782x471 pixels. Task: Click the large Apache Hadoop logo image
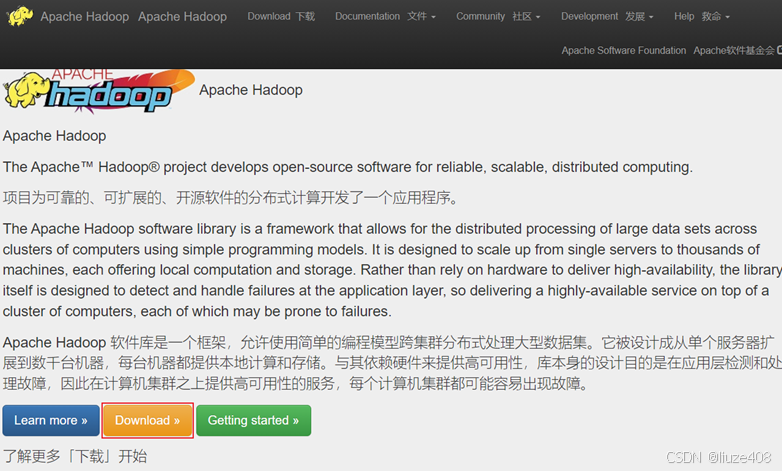[x=99, y=91]
